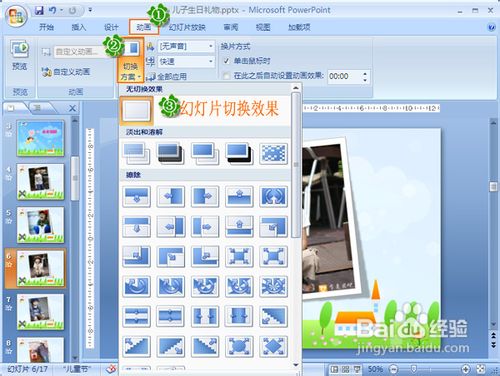
Task: Decrease the auto-advance time with the down arrow
Action: click(365, 80)
